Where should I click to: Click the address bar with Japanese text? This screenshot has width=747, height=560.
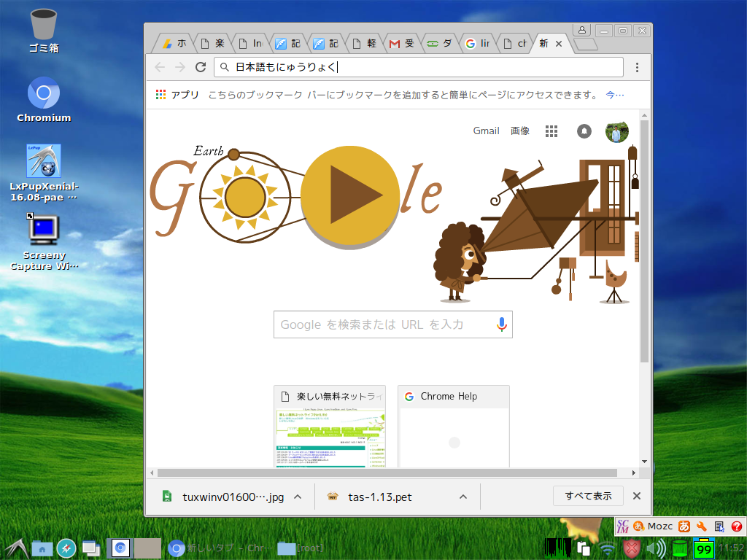[418, 67]
